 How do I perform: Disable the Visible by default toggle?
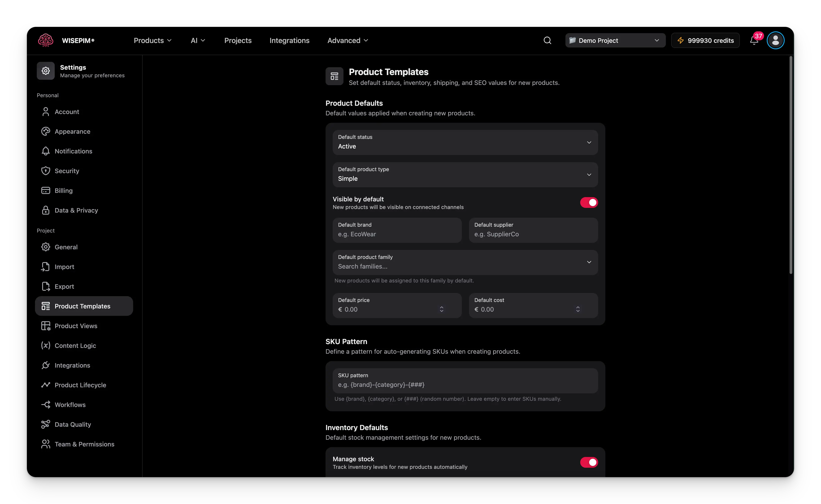[x=589, y=202]
